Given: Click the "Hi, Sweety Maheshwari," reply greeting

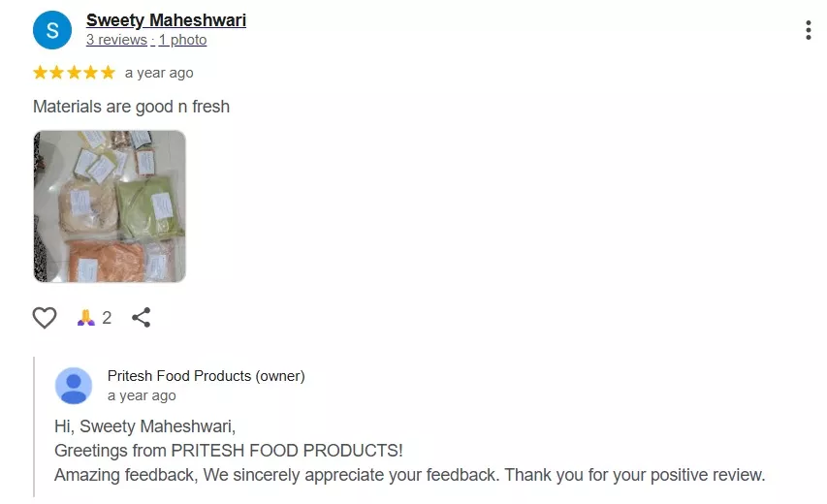Looking at the screenshot, I should click(x=144, y=426).
